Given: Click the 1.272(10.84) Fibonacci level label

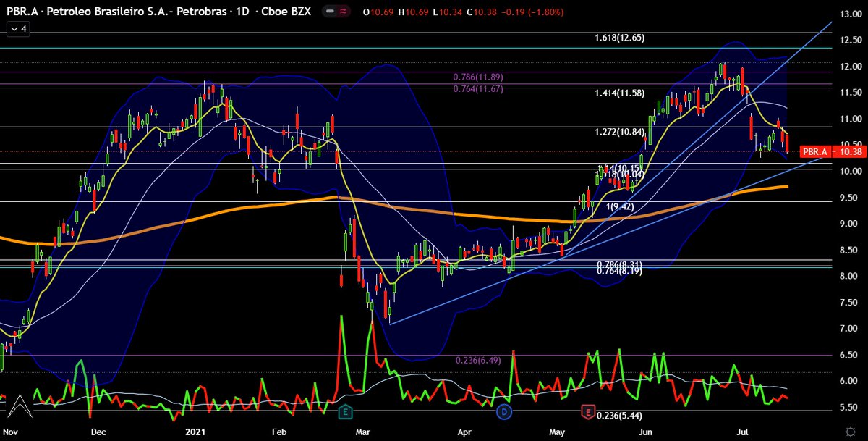Looking at the screenshot, I should tap(619, 132).
